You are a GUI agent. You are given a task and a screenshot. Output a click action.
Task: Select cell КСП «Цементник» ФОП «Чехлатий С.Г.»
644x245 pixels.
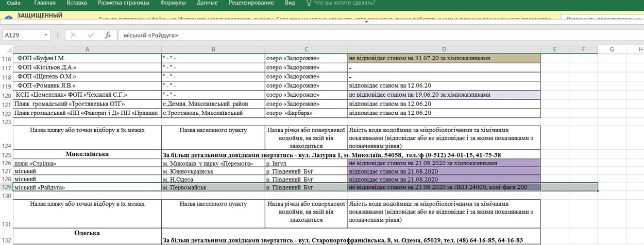pyautogui.click(x=87, y=95)
